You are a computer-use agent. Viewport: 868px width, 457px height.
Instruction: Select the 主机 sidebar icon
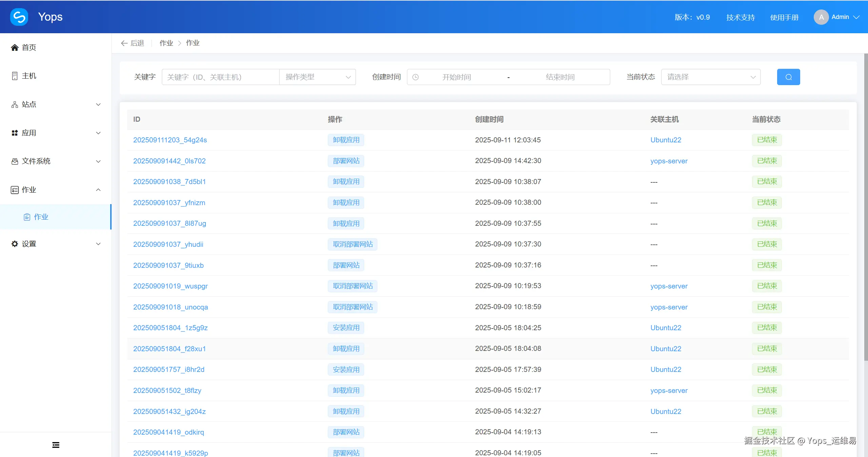(x=14, y=76)
